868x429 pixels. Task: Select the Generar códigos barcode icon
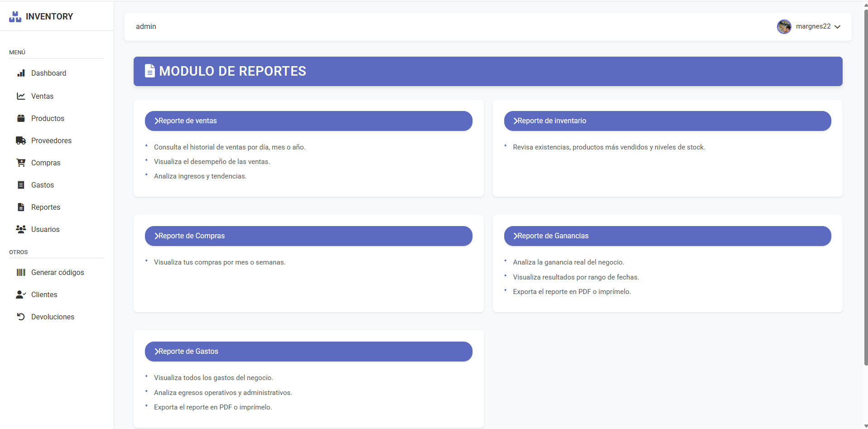[x=21, y=272]
